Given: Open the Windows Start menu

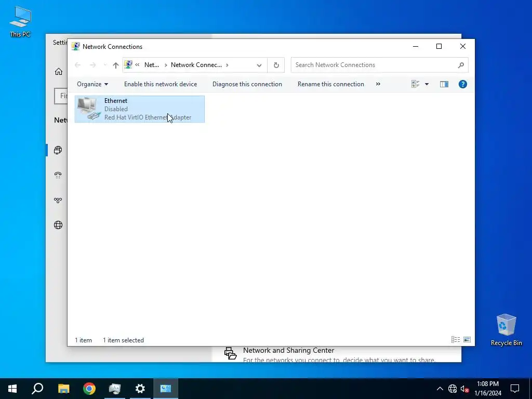Looking at the screenshot, I should pyautogui.click(x=12, y=389).
